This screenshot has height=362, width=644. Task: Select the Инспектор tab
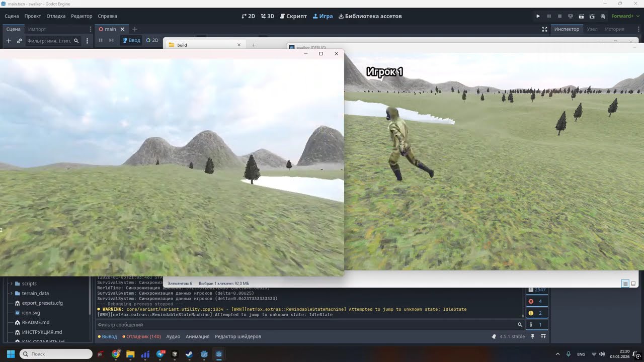point(567,29)
